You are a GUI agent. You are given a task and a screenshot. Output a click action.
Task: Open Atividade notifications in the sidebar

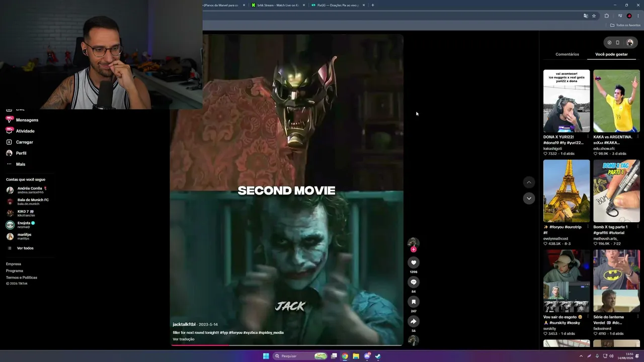pos(21,131)
